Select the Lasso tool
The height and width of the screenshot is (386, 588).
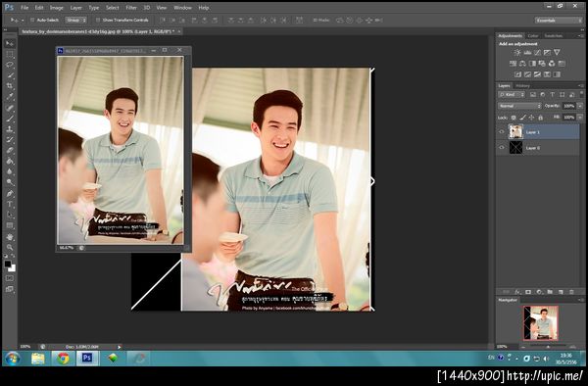point(10,65)
